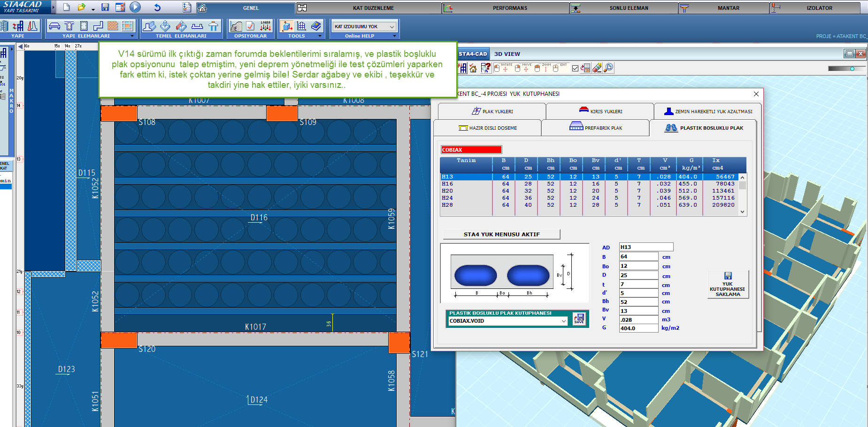The image size is (868, 427).
Task: Click the home icon in 3D view toolbar
Action: point(473,68)
